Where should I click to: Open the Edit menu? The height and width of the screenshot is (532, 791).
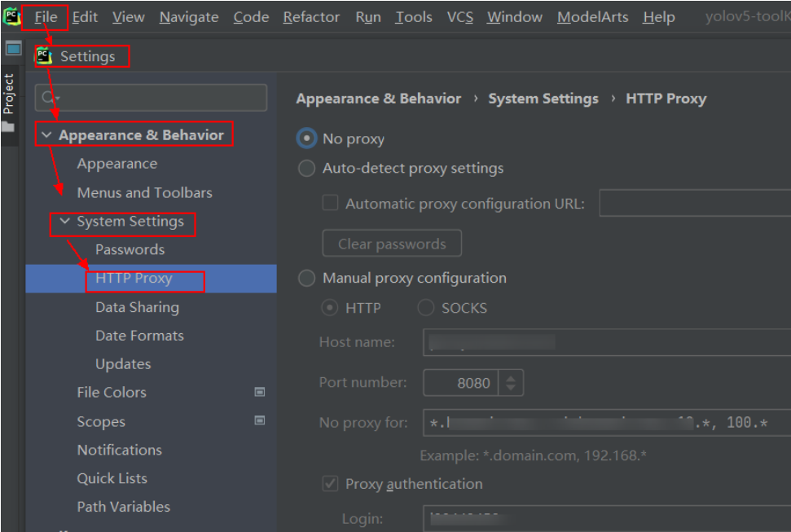point(85,17)
